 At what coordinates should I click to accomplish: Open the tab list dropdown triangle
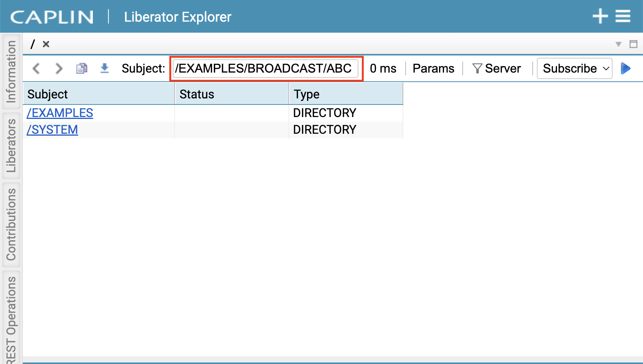click(x=619, y=44)
